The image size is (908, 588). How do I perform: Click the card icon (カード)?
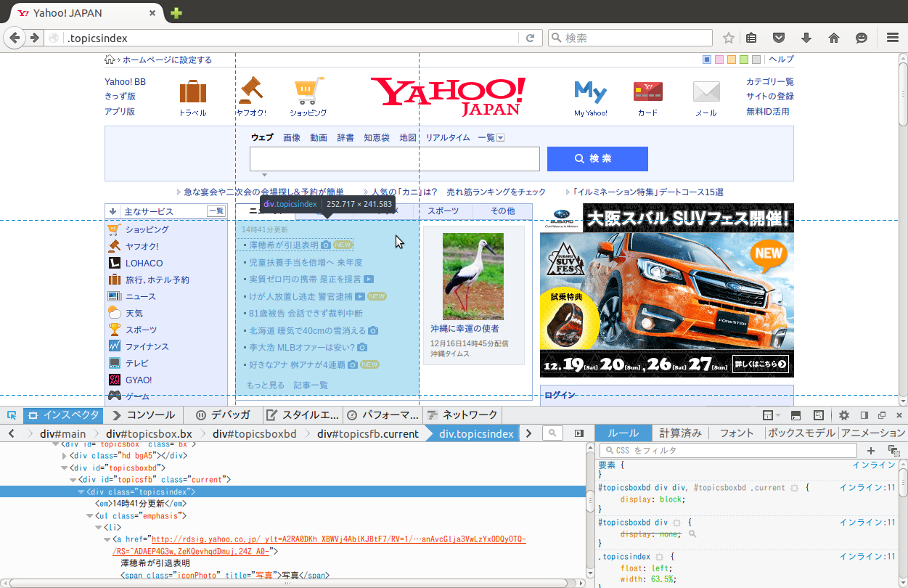648,92
